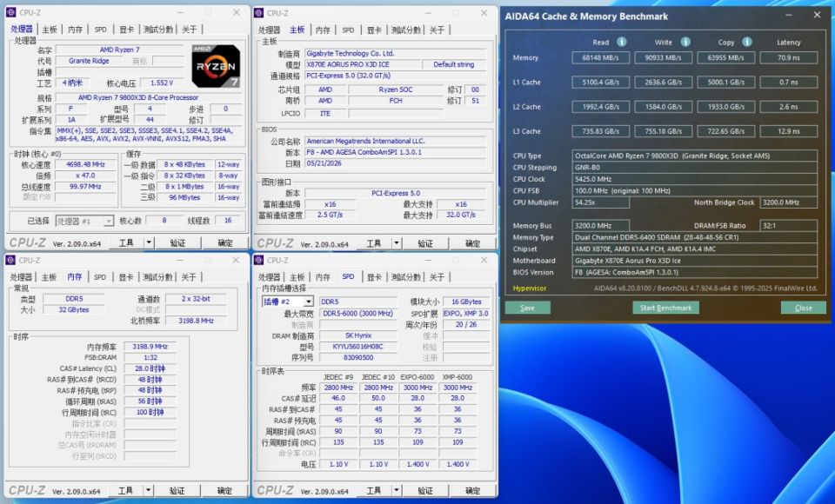Click core speed value 4698.48 MHz

pos(85,164)
